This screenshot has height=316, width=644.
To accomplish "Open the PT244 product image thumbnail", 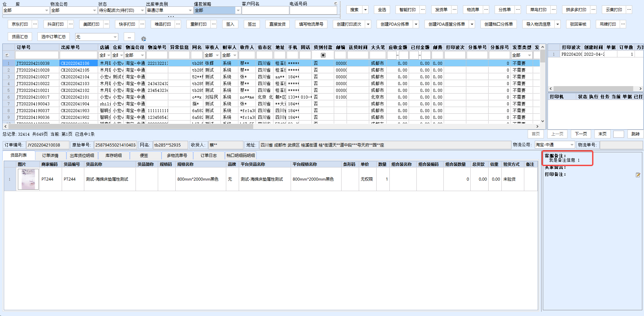I will tap(28, 179).
